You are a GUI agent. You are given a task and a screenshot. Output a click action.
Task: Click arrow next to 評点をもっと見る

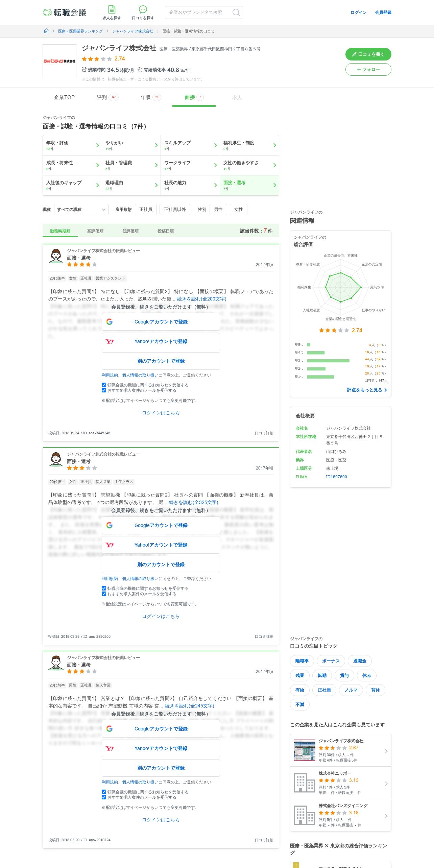pyautogui.click(x=386, y=390)
